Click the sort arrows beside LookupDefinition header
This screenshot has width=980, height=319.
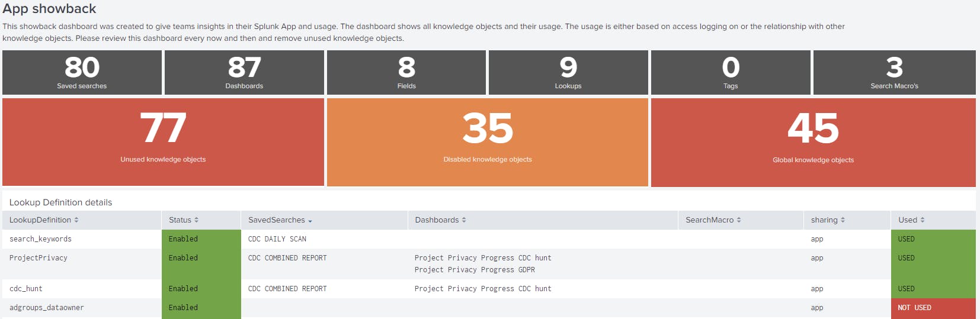point(76,220)
